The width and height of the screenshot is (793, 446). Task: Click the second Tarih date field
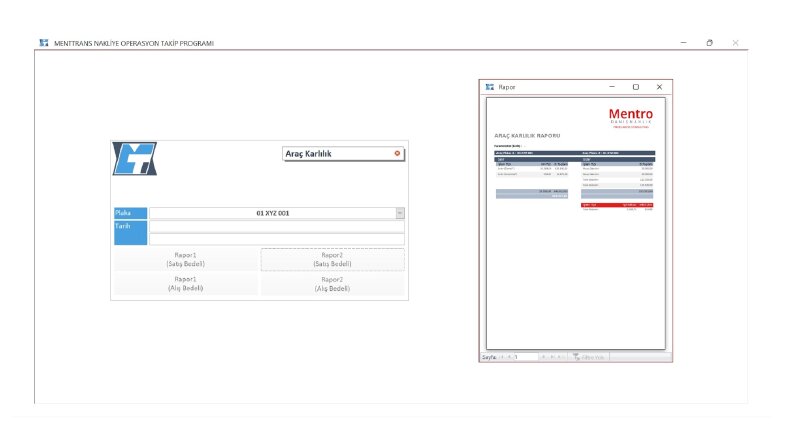point(277,239)
